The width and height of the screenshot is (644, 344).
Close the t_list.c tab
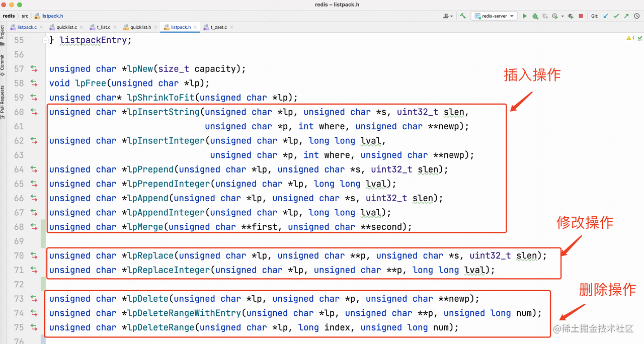coord(115,27)
